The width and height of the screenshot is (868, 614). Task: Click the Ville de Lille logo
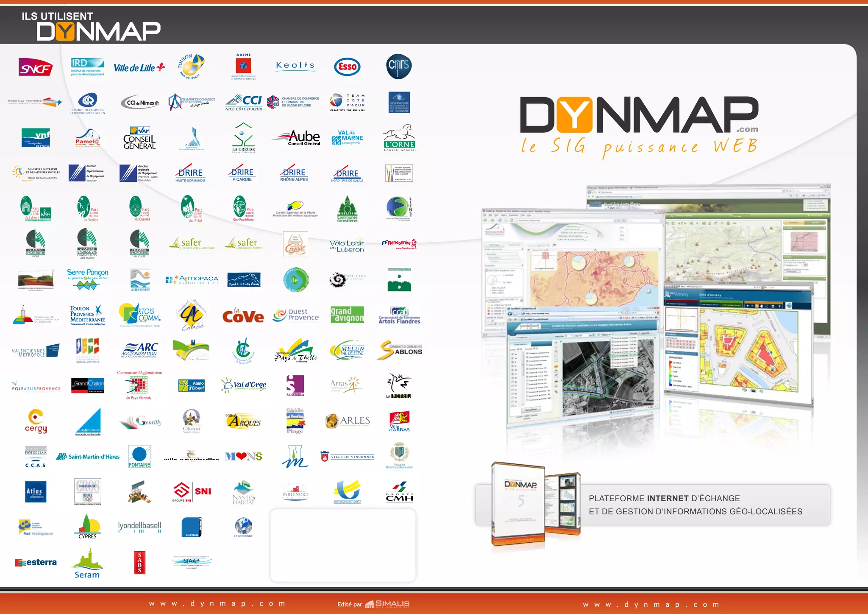coord(139,67)
